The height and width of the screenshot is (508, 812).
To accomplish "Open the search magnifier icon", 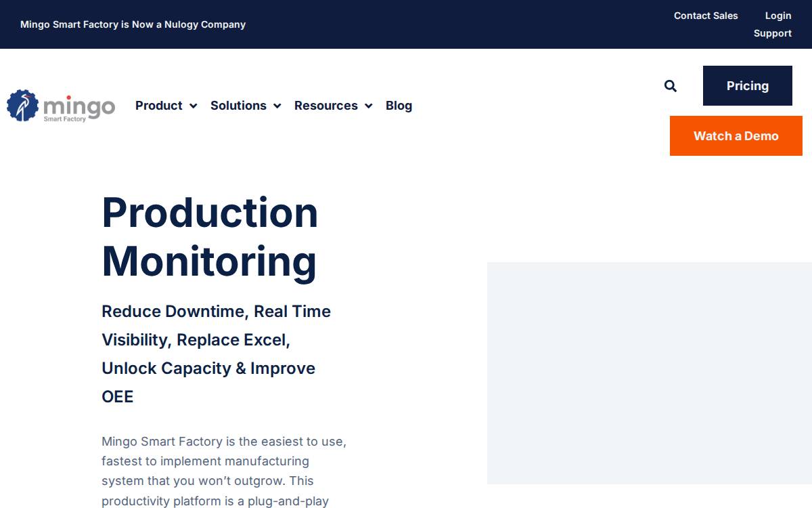I will point(671,86).
